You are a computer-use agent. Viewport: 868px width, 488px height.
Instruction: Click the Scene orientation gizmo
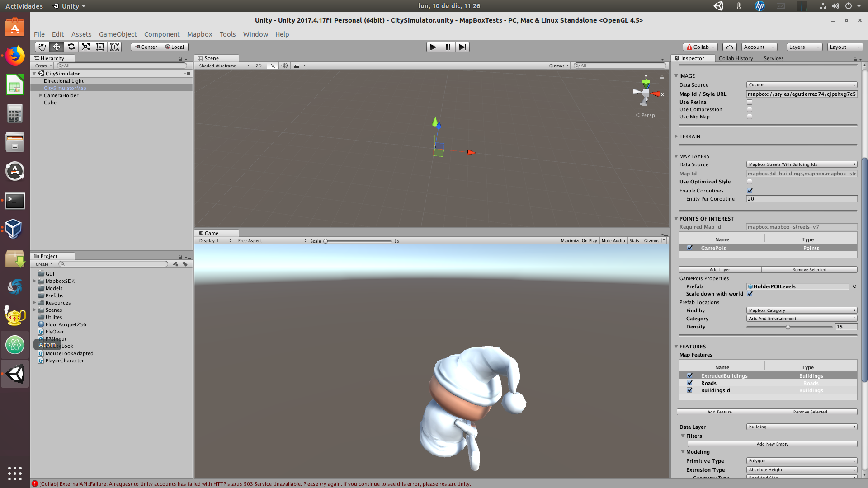(x=646, y=92)
